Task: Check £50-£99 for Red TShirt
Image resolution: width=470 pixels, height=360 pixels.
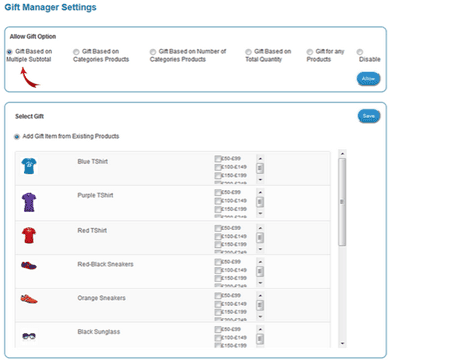Action: coord(218,228)
